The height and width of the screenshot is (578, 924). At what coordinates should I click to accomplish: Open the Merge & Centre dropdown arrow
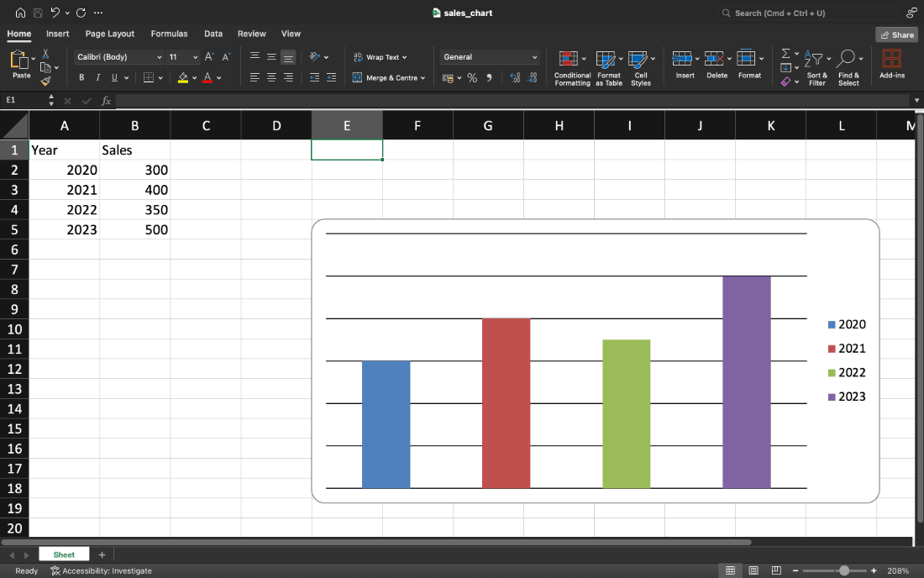(423, 78)
